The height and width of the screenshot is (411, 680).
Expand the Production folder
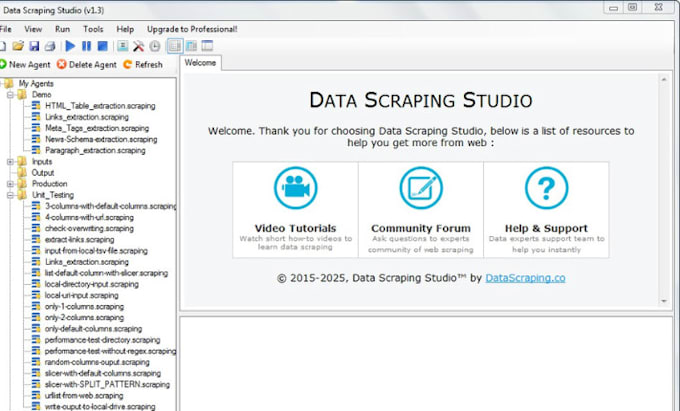point(10,184)
